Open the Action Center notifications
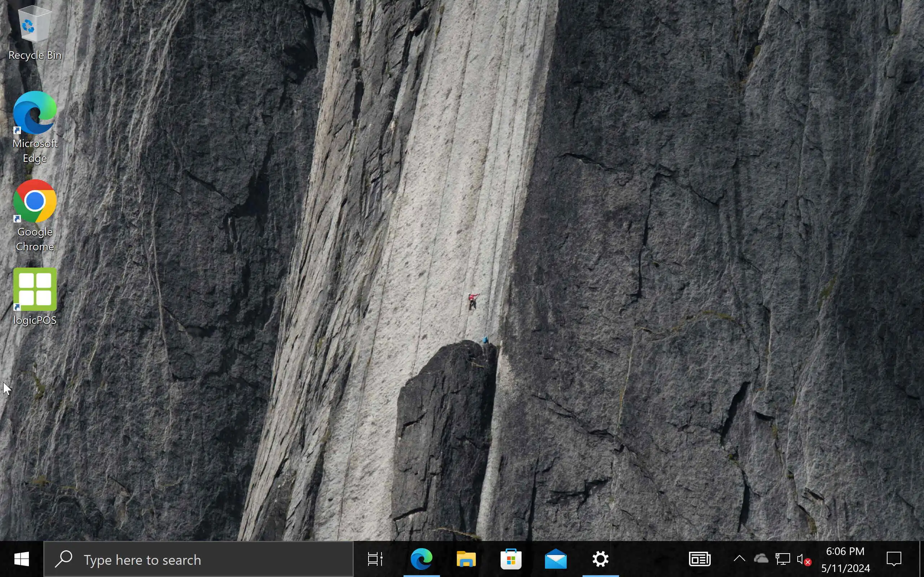 [x=893, y=559]
